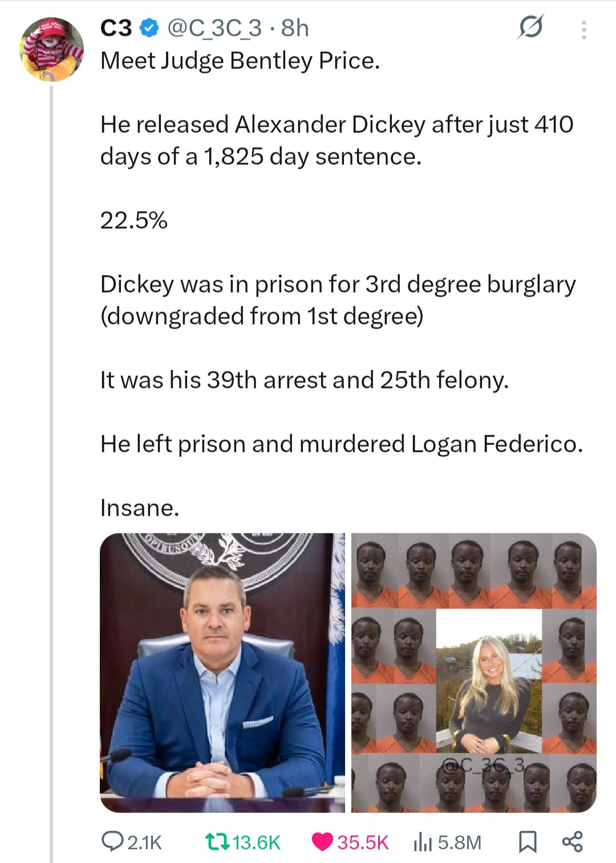Toggle the bookmark icon
Image resolution: width=616 pixels, height=863 pixels.
pos(527,841)
